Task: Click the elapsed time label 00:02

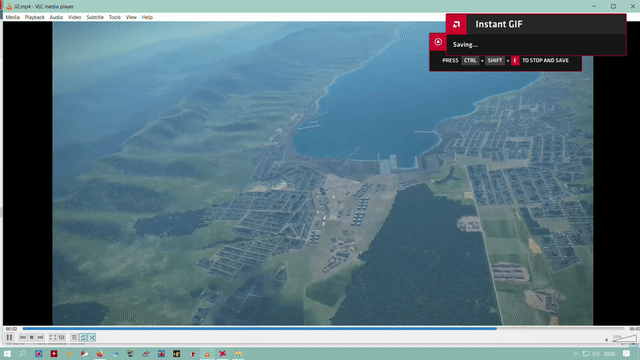Action: [x=11, y=329]
